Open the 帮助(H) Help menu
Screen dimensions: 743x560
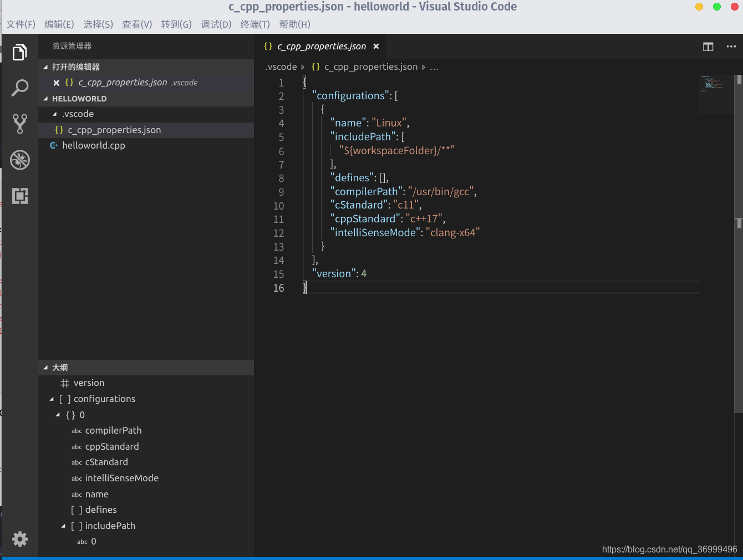coord(295,24)
